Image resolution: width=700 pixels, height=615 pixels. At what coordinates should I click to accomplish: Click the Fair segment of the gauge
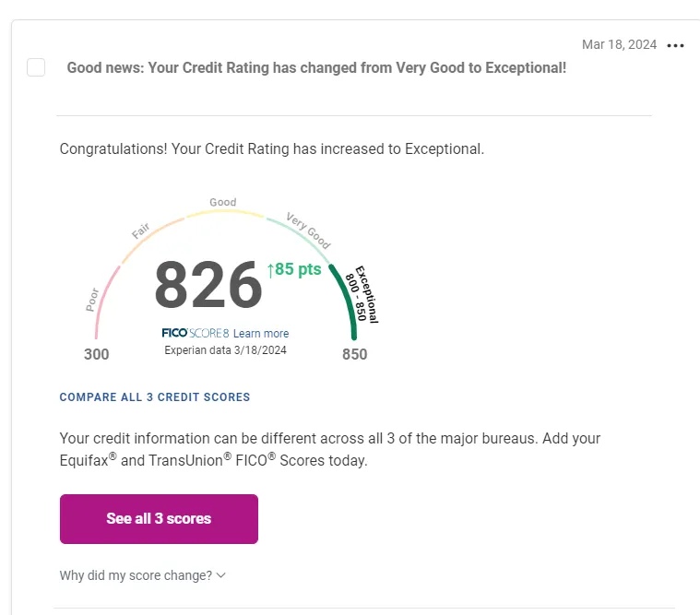pyautogui.click(x=151, y=239)
